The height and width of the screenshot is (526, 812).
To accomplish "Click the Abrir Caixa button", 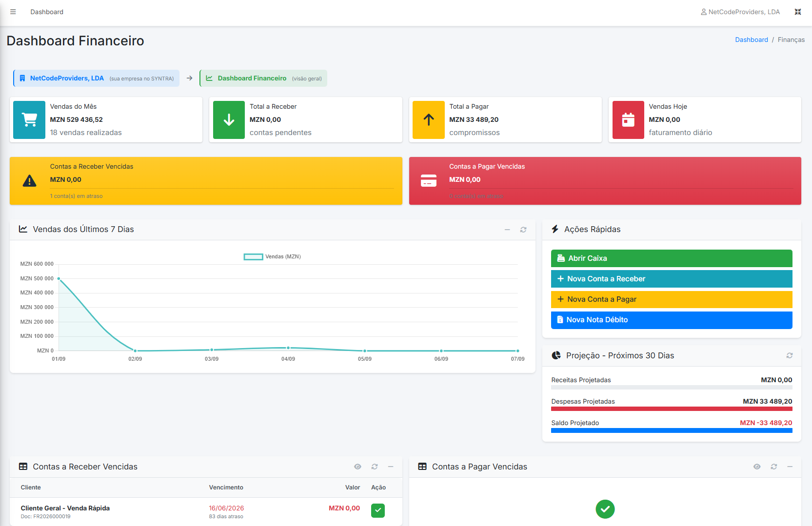I will tap(672, 258).
